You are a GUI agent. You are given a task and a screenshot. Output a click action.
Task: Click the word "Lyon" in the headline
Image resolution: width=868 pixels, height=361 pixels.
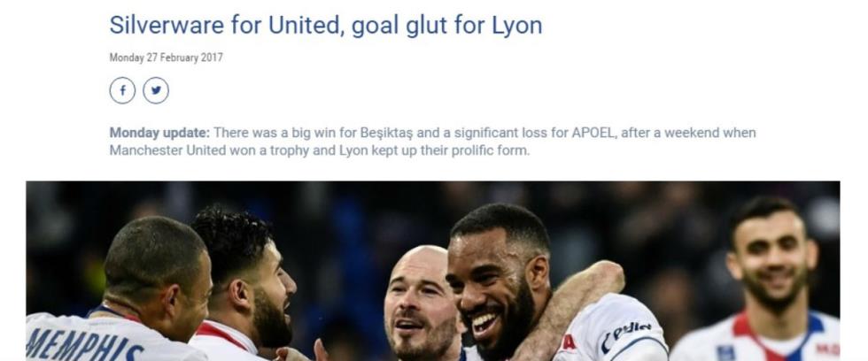517,27
